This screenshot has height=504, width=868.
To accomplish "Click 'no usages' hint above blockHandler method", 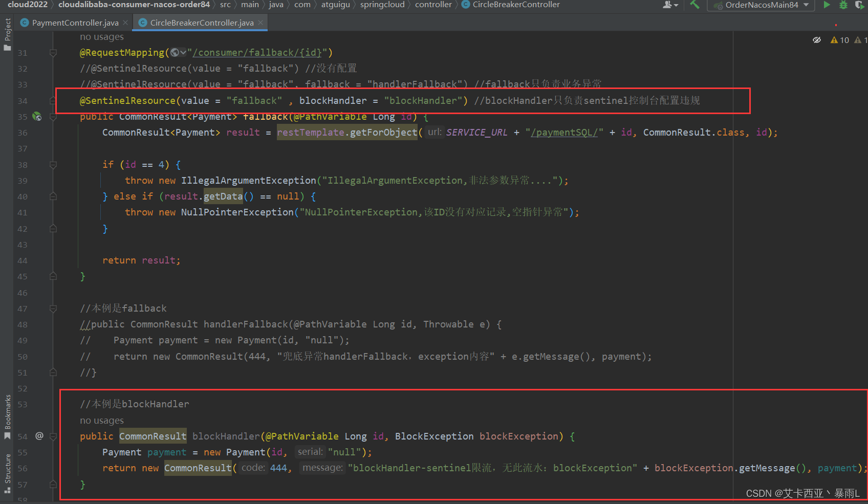I will click(102, 421).
